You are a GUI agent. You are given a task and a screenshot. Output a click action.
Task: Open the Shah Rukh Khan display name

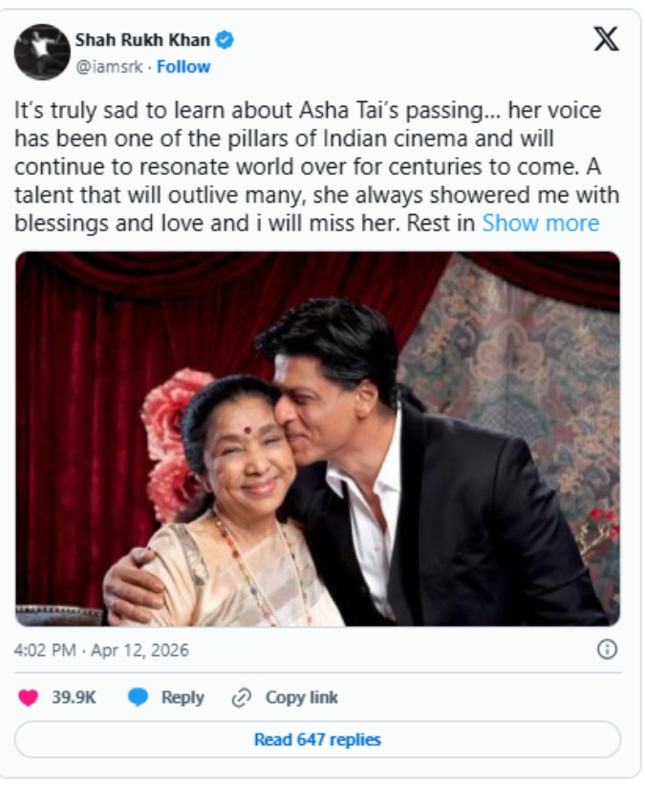[142, 40]
